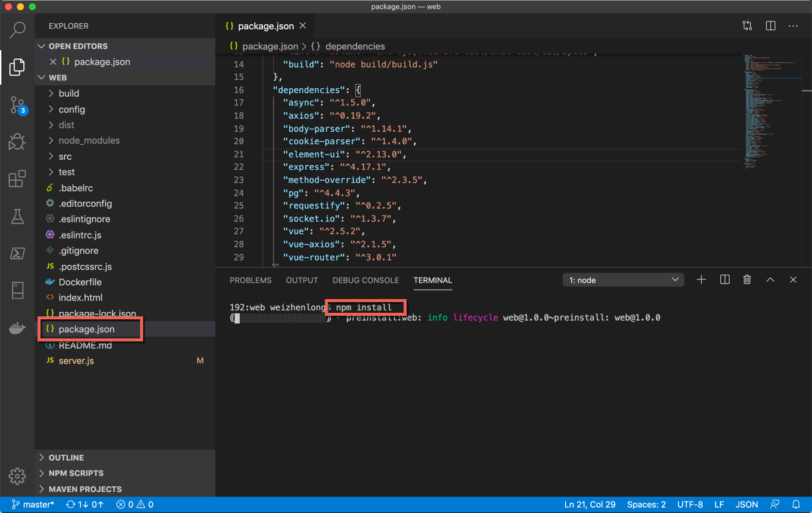Close package.json under Open Editors
Viewport: 812px width, 513px height.
coord(53,61)
